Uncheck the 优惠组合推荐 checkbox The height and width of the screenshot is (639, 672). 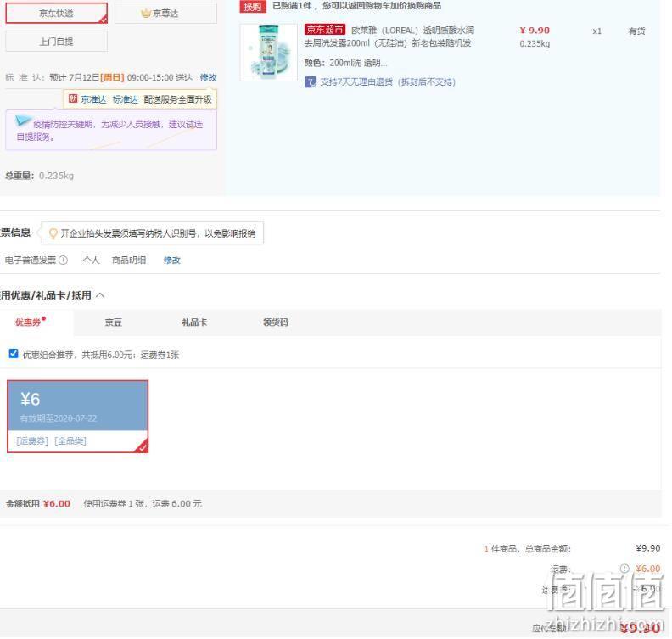click(14, 354)
